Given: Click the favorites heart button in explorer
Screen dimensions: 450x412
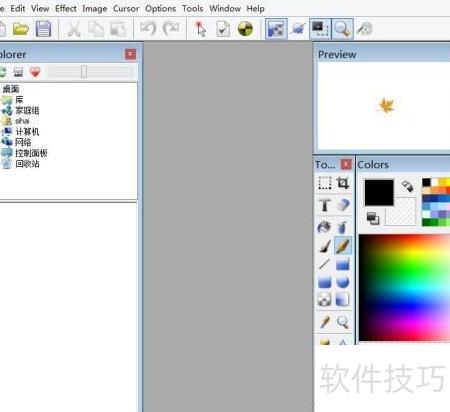Looking at the screenshot, I should tap(35, 72).
